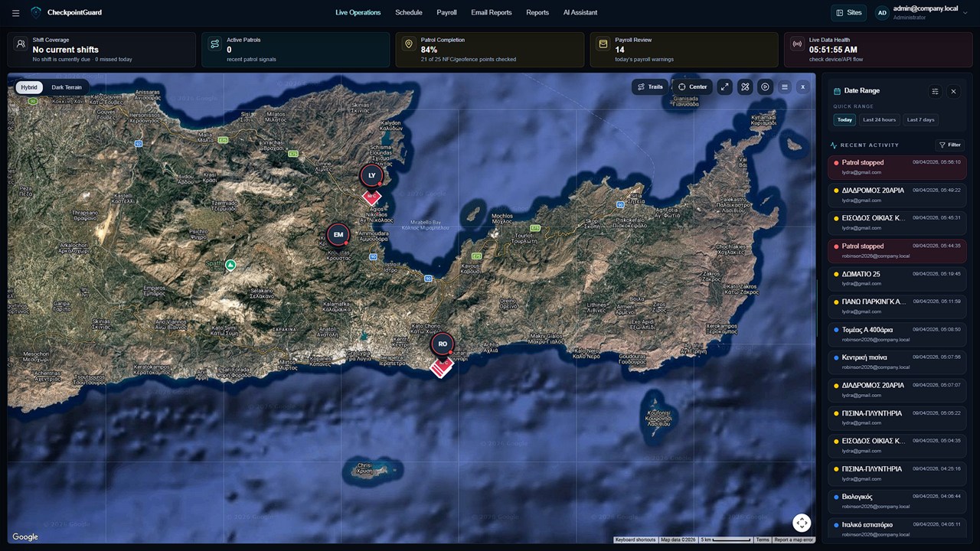Click the Patrol Completion pin icon

click(409, 44)
